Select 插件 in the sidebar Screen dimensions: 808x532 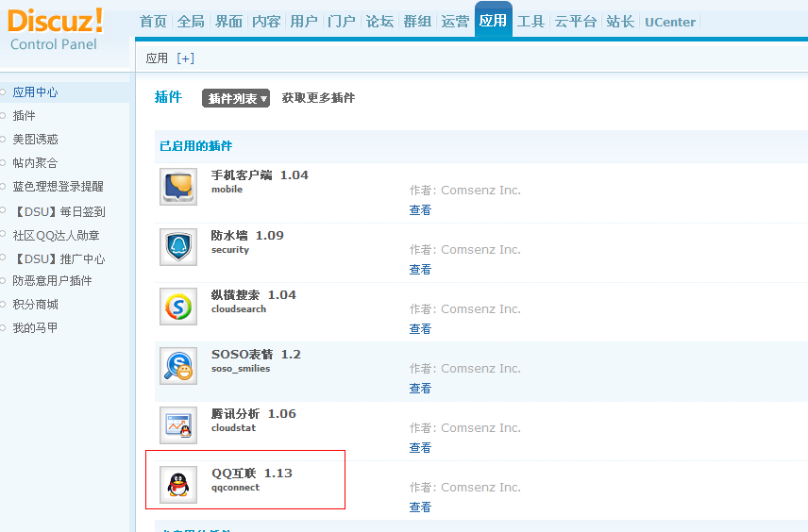pos(25,116)
